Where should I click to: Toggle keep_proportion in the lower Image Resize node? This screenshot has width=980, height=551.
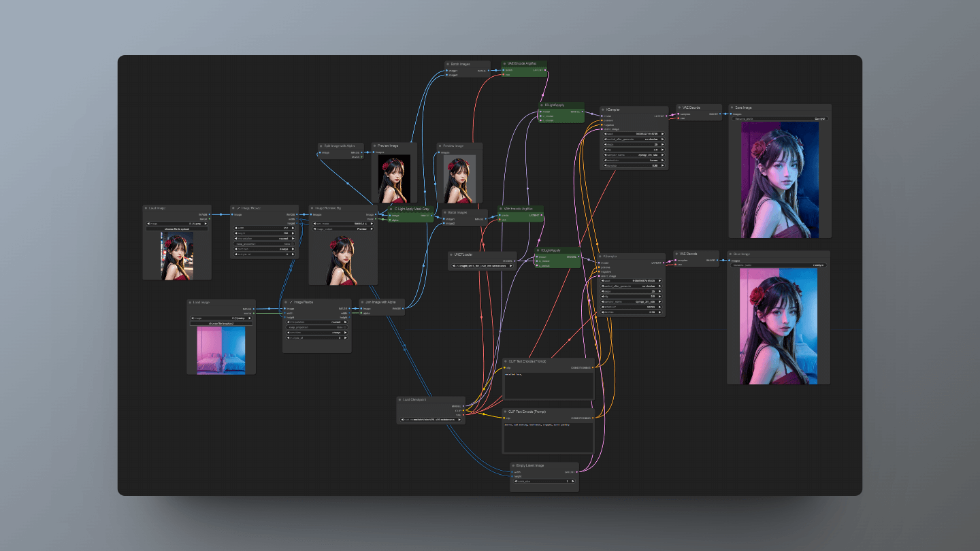[x=316, y=327]
